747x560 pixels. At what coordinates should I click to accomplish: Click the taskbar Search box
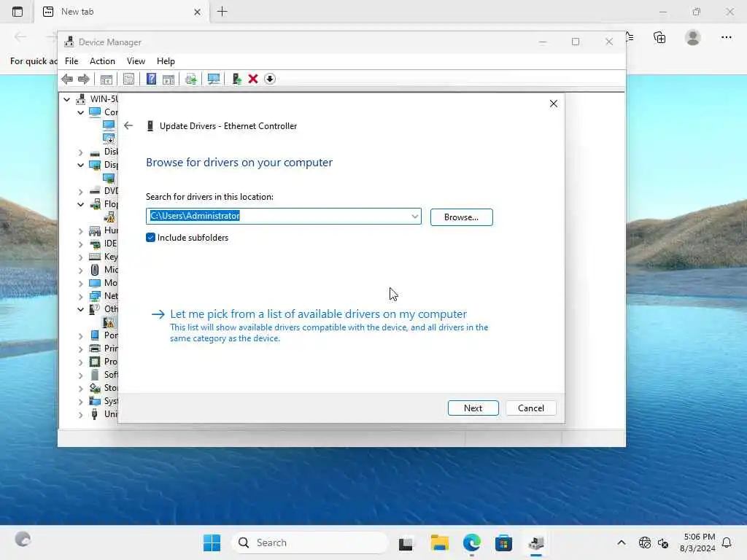tap(309, 542)
